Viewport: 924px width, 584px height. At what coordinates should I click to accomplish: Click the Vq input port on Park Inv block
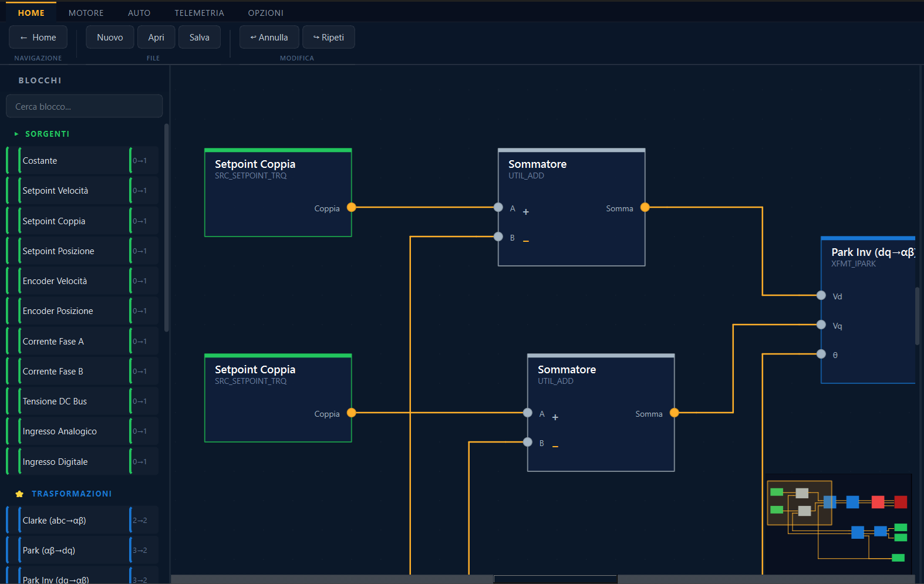(821, 325)
